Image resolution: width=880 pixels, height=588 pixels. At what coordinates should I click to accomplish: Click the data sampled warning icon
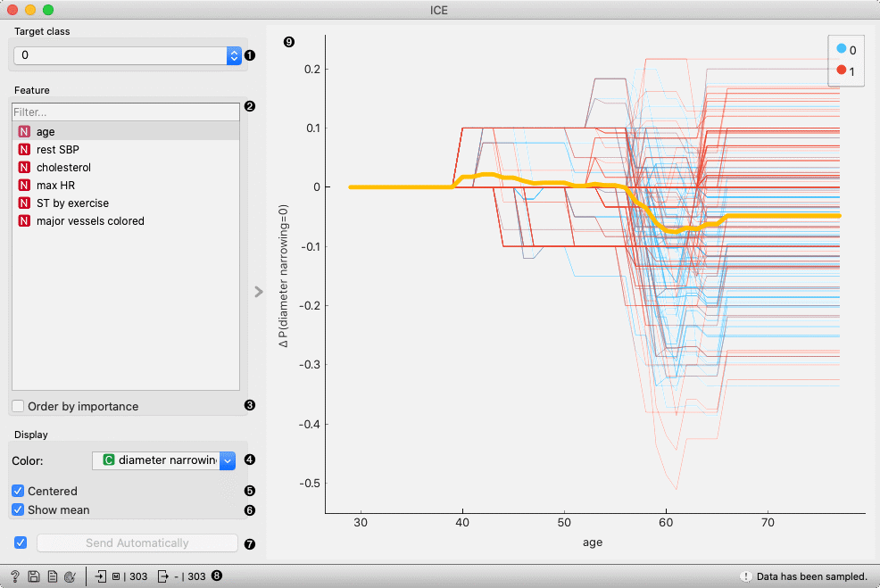[747, 576]
